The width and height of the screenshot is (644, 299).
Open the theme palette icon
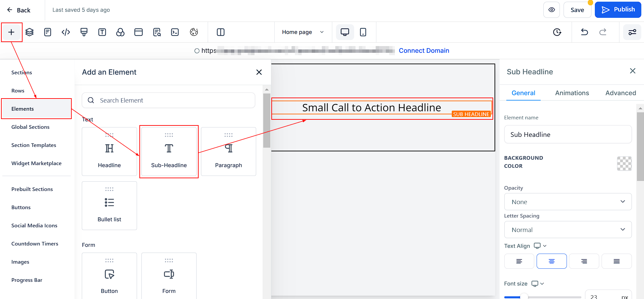(194, 32)
